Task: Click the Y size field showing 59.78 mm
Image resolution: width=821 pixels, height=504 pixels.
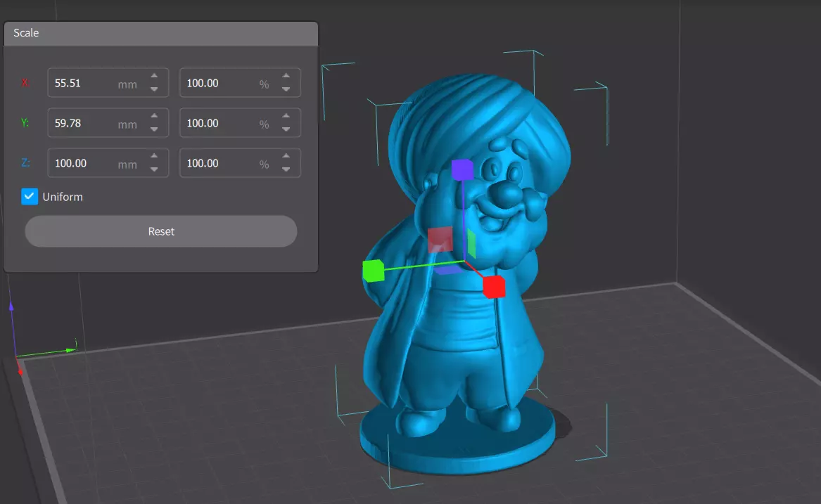Action: coord(108,123)
